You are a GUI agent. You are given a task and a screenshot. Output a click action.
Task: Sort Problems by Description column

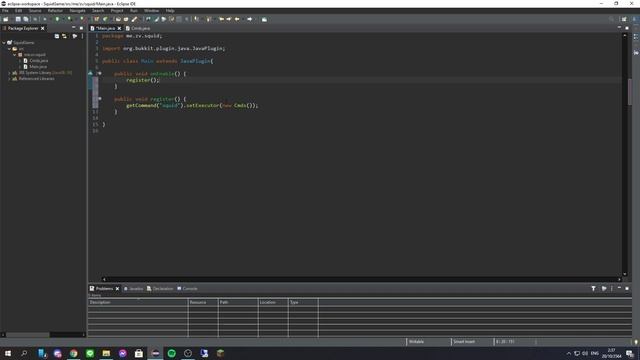click(x=138, y=302)
